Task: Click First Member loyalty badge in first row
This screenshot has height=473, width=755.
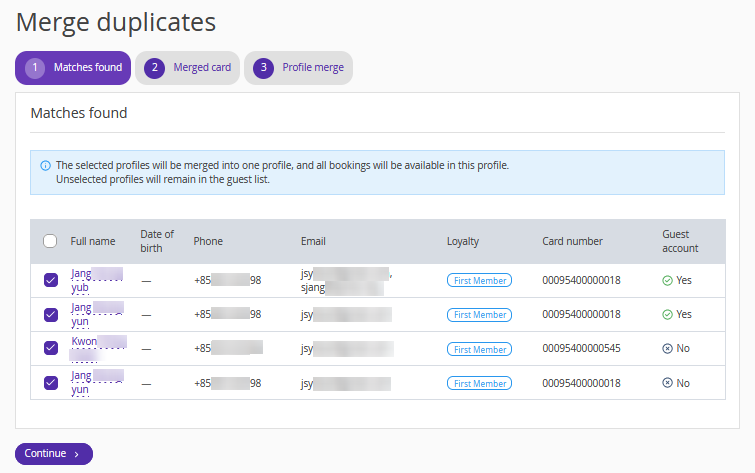Action: [479, 281]
